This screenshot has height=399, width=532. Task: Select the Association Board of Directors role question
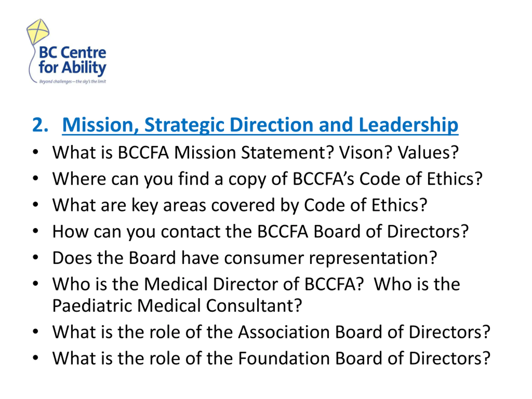click(271, 332)
